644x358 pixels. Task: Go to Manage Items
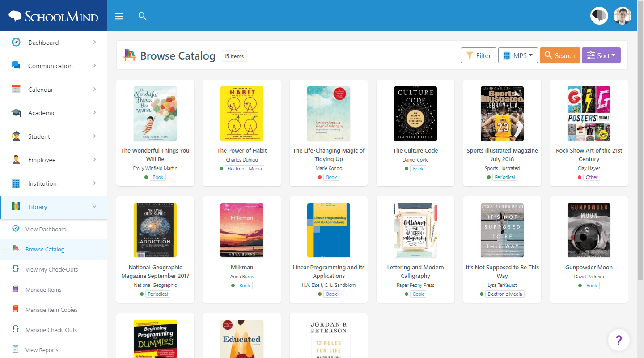(43, 290)
